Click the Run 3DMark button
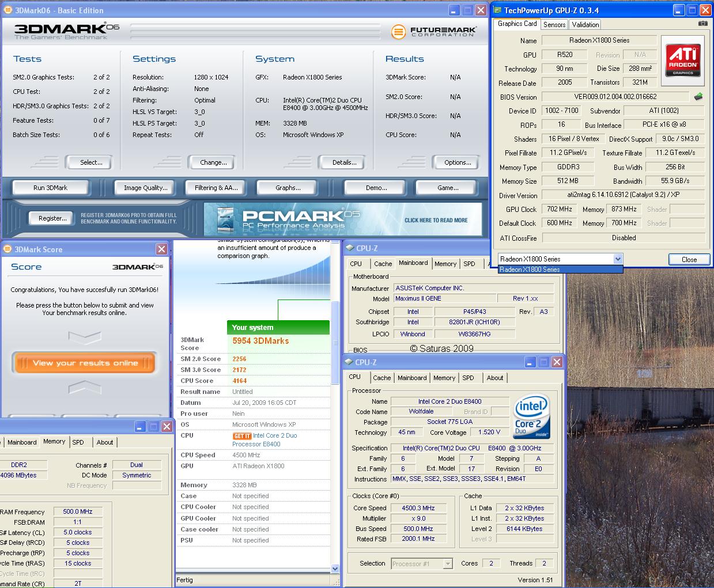Screen dimensions: 714x588 point(51,188)
